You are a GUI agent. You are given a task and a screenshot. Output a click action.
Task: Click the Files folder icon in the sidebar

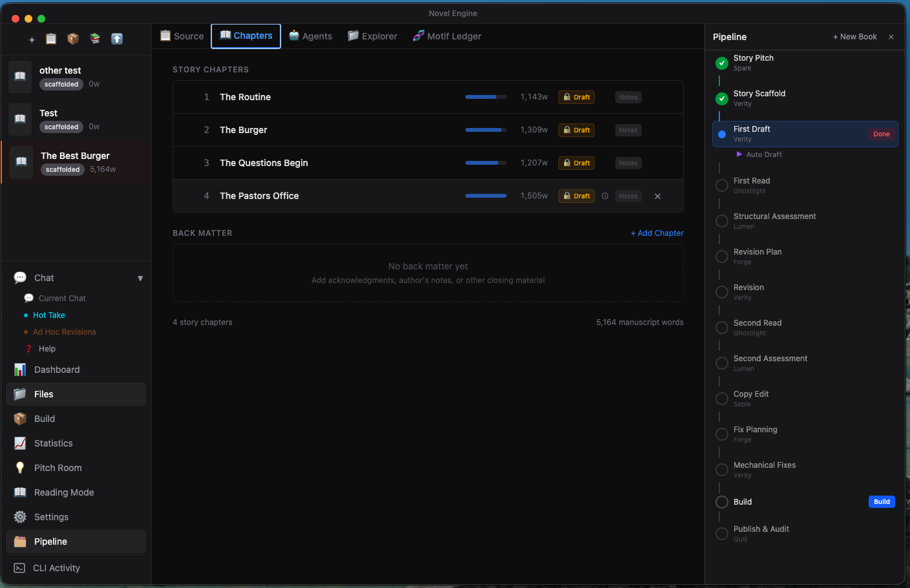(20, 394)
